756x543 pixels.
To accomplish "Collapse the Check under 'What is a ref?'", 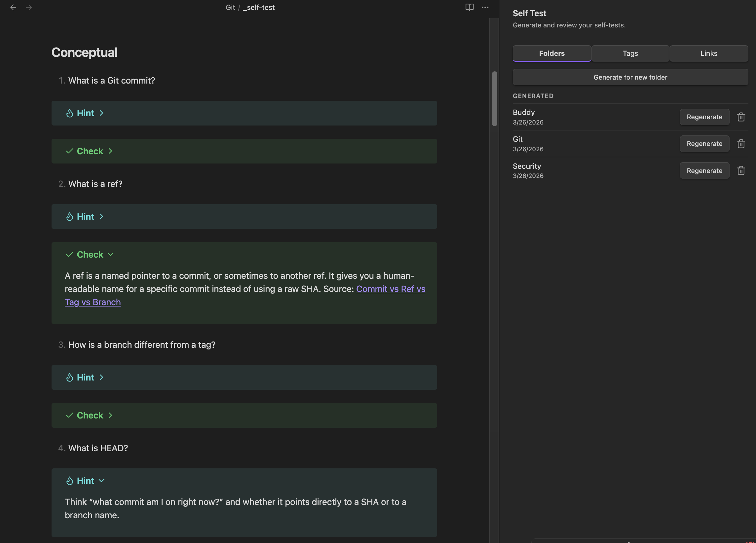I will [x=90, y=255].
